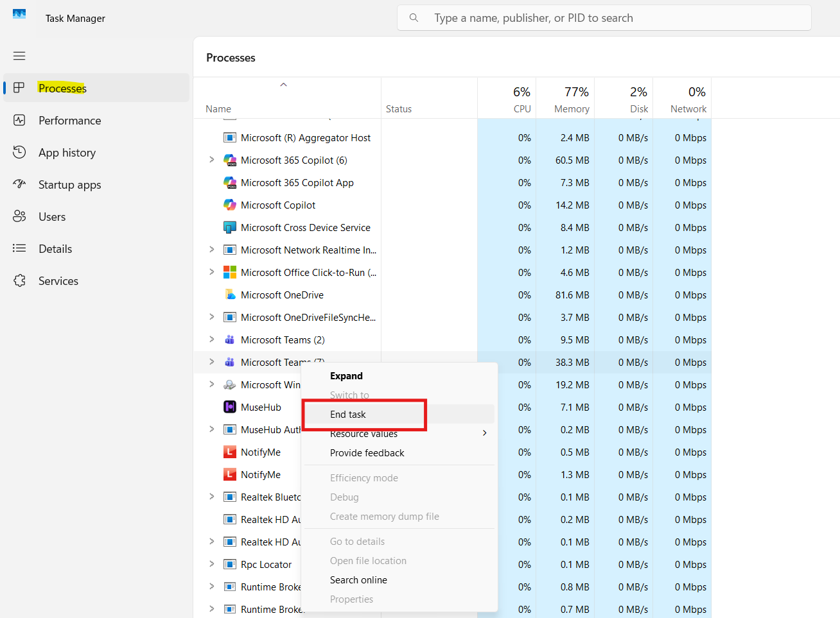Click the process search field
Image resolution: width=840 pixels, height=618 pixels.
point(604,17)
